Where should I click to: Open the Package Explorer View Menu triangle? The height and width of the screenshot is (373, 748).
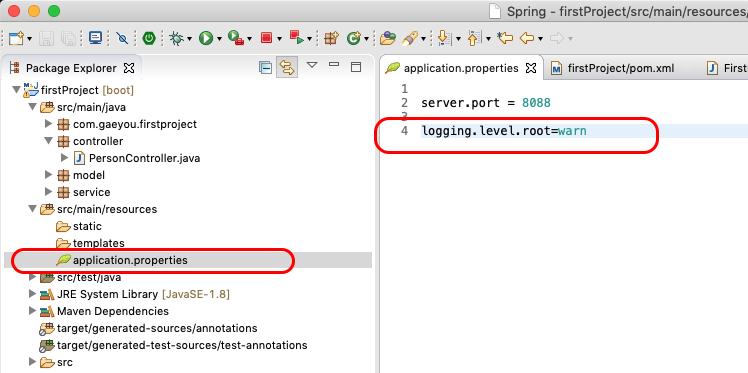coord(312,65)
